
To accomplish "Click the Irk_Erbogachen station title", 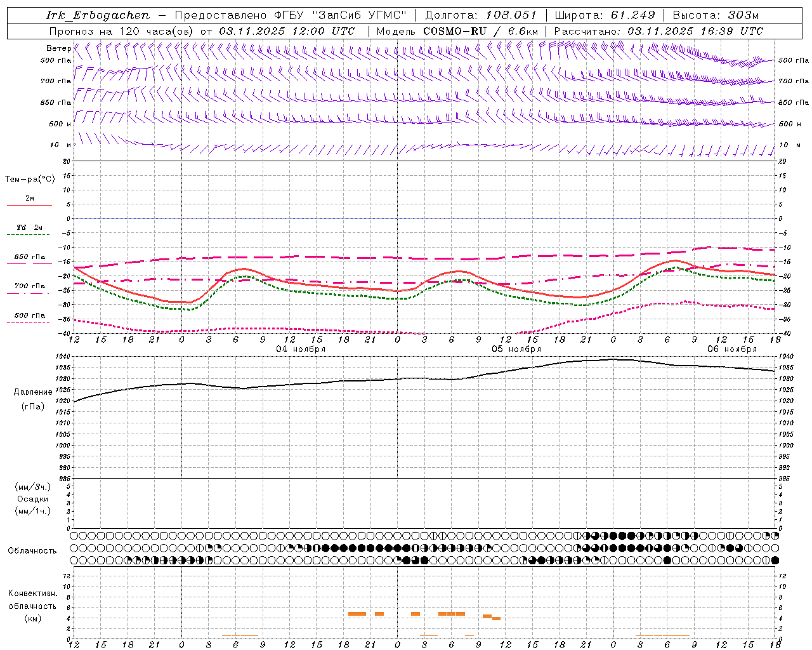I will pos(98,15).
